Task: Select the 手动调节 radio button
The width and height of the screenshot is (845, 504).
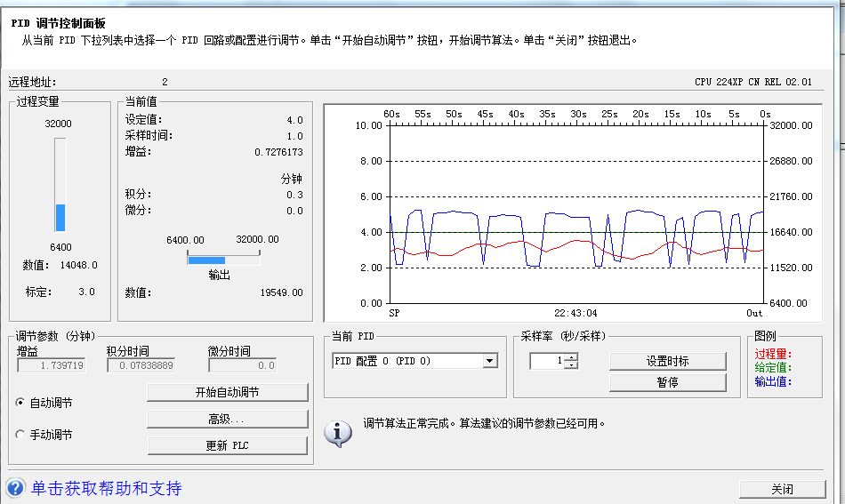Action: click(21, 435)
